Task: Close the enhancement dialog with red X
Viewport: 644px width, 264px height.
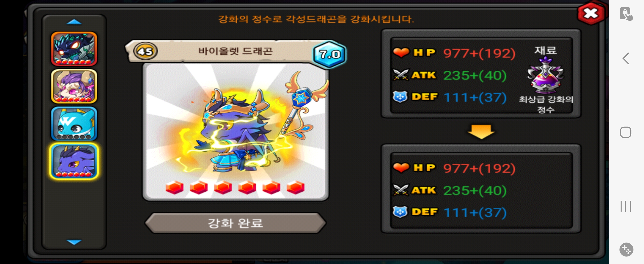Action: click(x=591, y=13)
